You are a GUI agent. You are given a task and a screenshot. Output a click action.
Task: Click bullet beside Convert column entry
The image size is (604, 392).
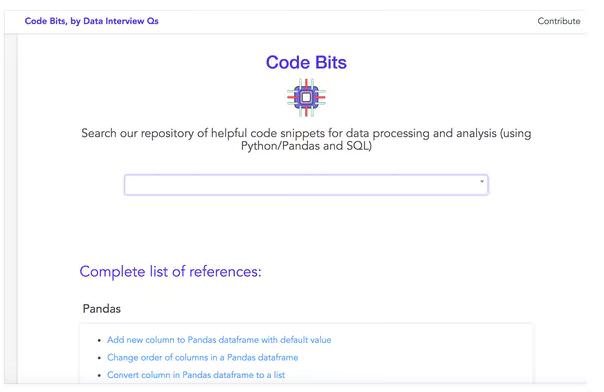99,375
